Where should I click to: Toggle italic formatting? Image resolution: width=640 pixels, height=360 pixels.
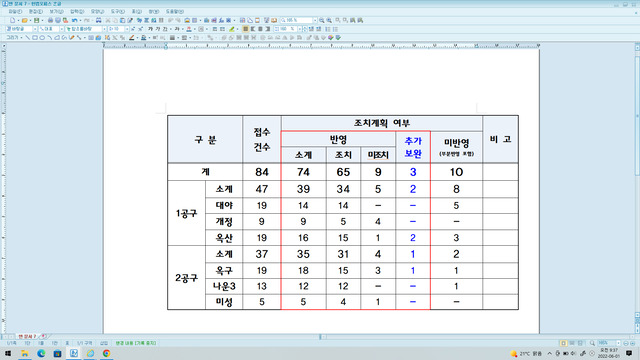click(158, 29)
